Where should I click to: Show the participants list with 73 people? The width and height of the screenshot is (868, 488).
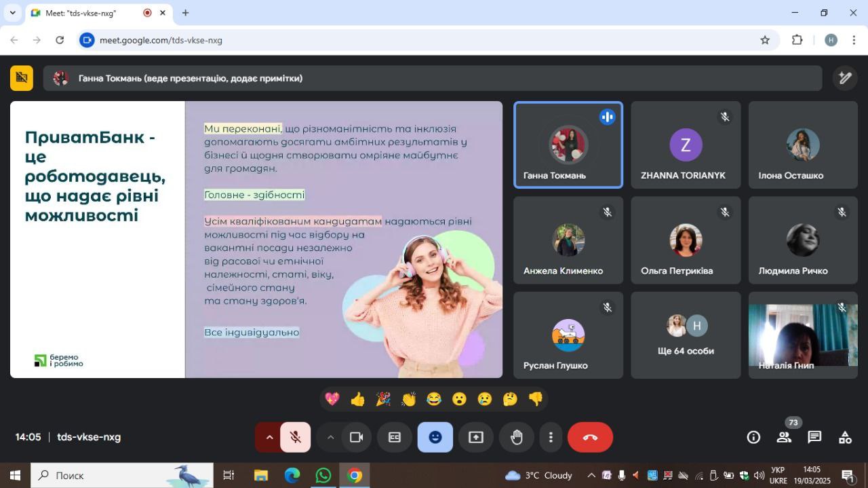click(784, 437)
